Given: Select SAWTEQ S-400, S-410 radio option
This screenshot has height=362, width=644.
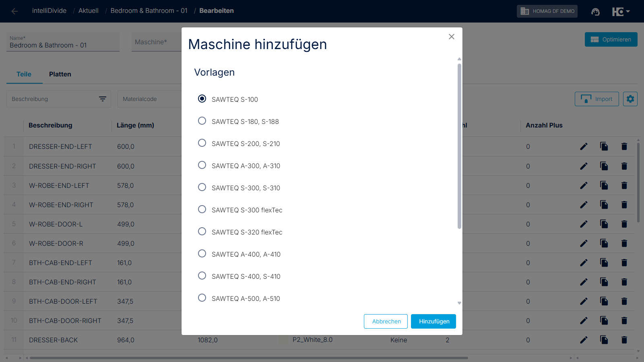Looking at the screenshot, I should 202,276.
